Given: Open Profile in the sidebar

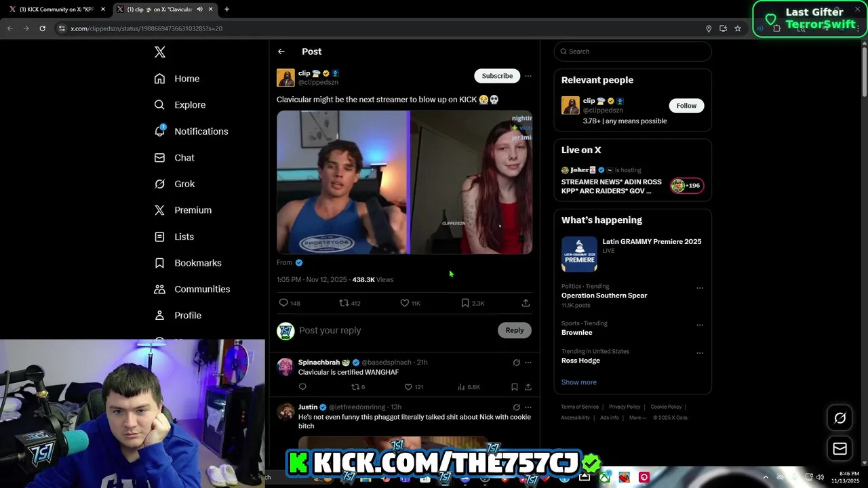Looking at the screenshot, I should click(x=178, y=315).
